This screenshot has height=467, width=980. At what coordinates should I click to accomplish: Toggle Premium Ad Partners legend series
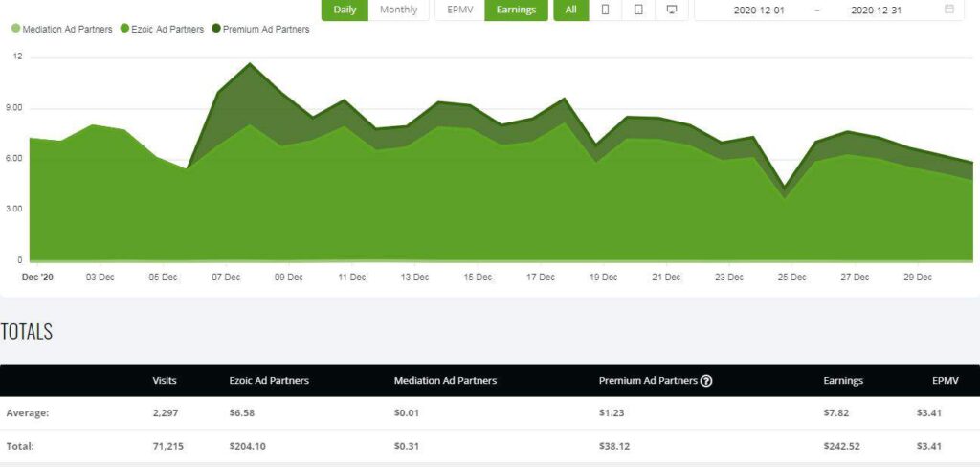[x=260, y=29]
